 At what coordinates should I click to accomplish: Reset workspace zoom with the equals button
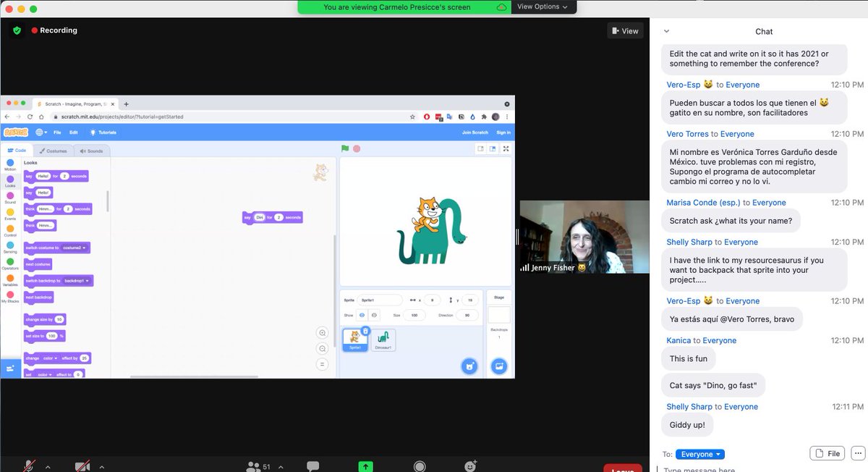point(323,364)
